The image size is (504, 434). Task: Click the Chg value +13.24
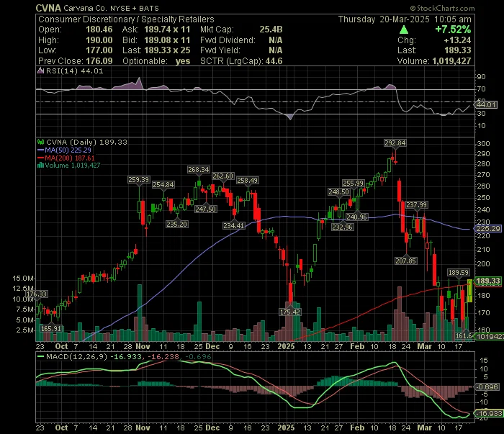(x=457, y=40)
